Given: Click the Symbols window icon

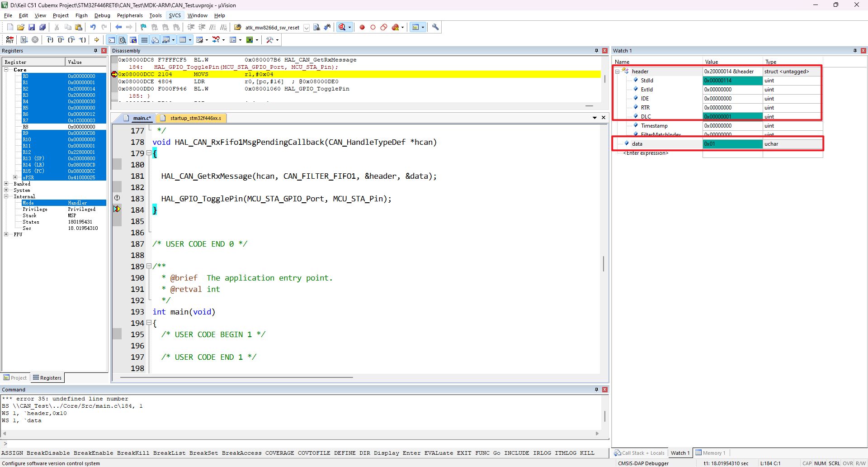Looking at the screenshot, I should (x=133, y=40).
